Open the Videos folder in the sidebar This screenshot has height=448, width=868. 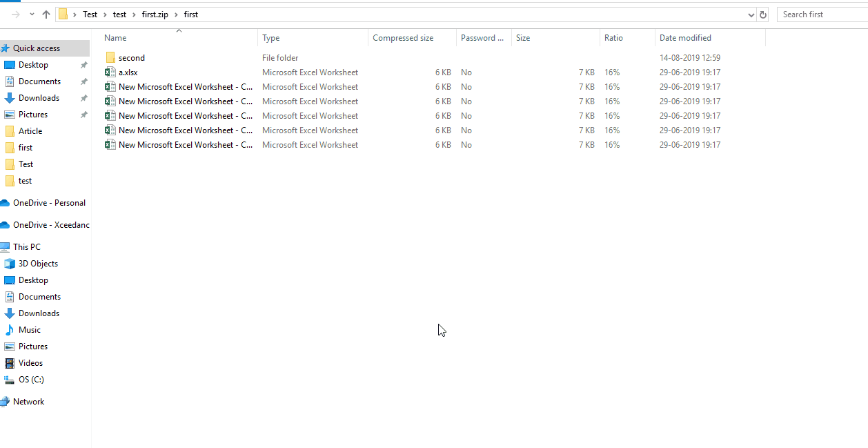30,362
